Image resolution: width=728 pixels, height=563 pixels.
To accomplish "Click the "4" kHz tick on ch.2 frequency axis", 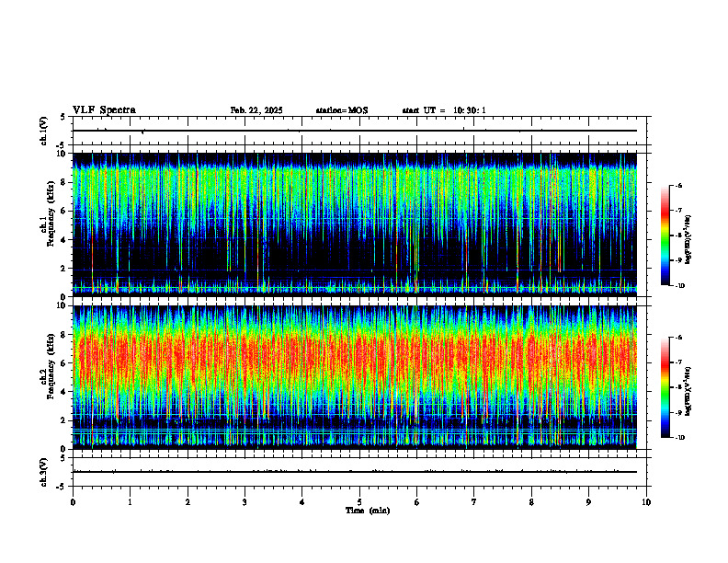I will [x=64, y=392].
